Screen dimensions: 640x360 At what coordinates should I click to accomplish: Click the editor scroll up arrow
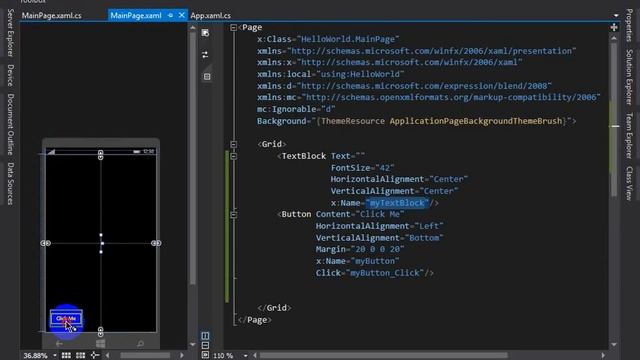point(614,38)
